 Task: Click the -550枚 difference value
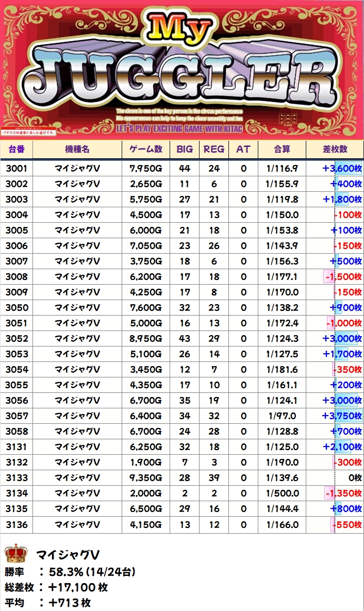click(x=347, y=524)
